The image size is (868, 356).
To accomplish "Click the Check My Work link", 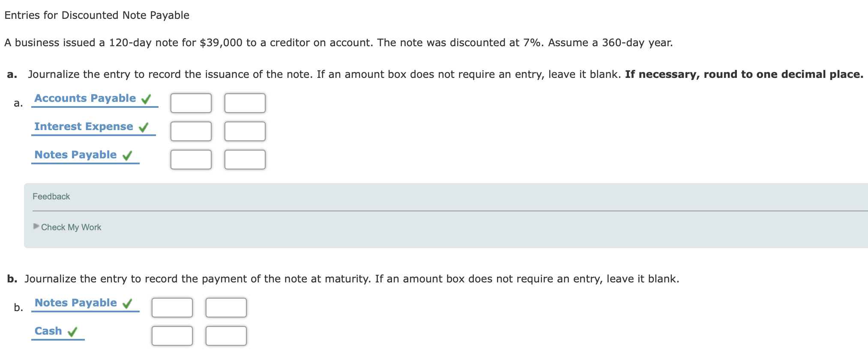I will (x=71, y=227).
